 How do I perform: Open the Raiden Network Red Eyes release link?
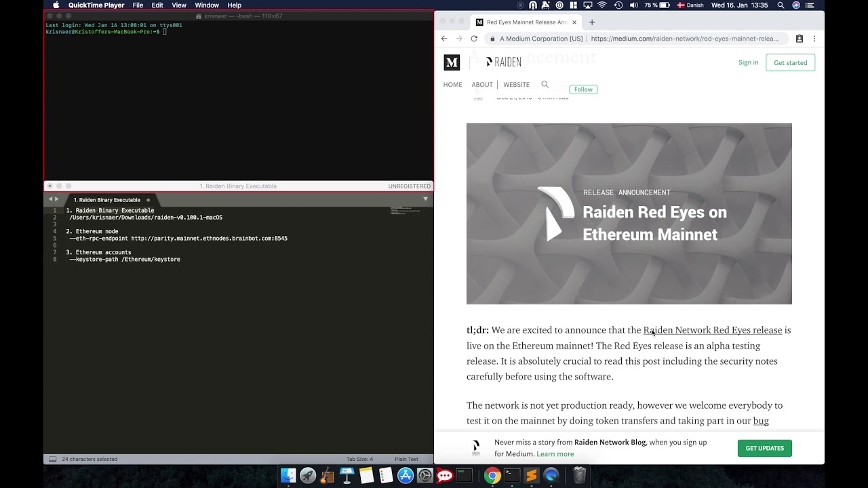coord(713,330)
